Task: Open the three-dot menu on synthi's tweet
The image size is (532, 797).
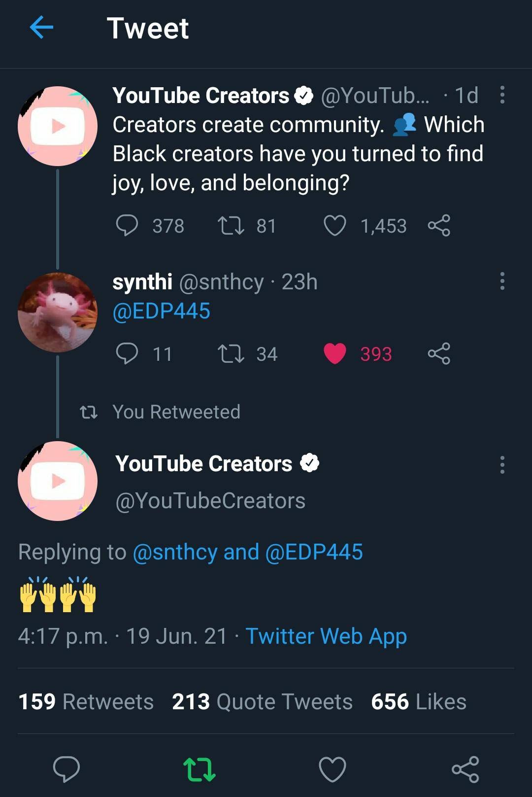Action: (x=502, y=281)
